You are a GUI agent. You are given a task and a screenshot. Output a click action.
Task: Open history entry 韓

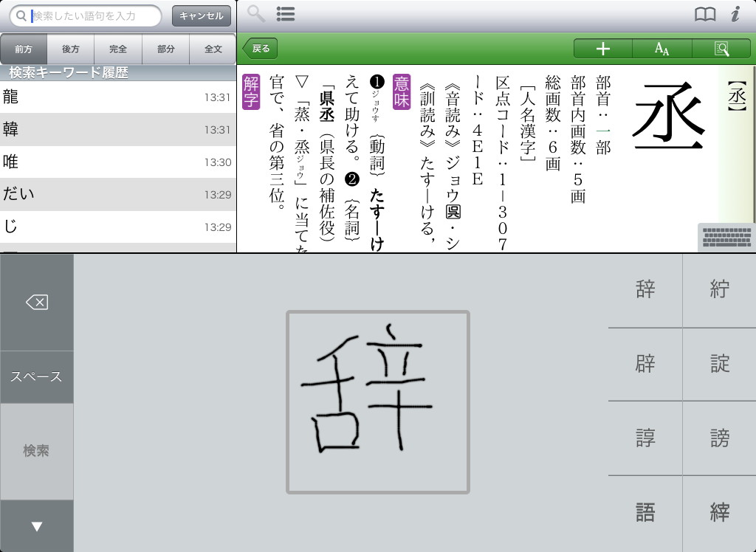coord(118,130)
